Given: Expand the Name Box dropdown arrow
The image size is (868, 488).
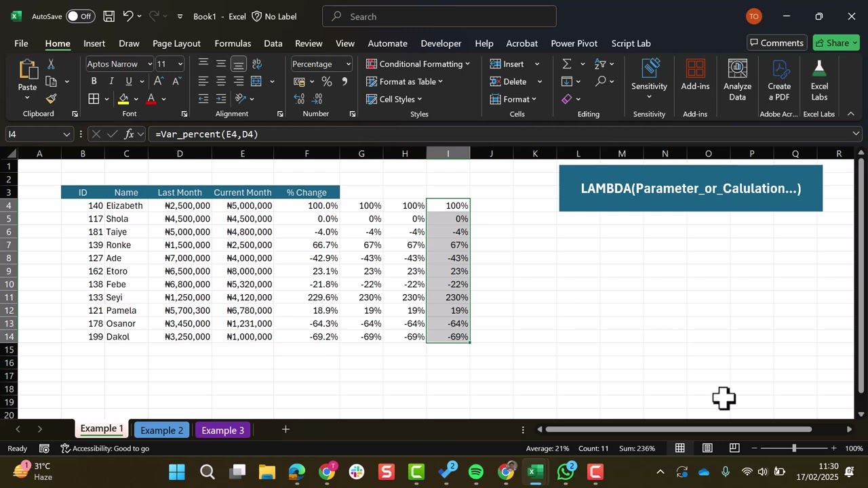Looking at the screenshot, I should [x=66, y=134].
